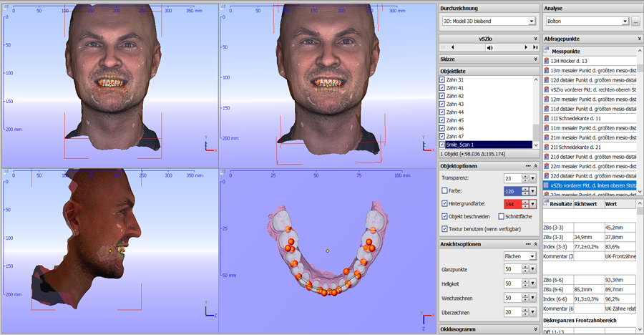Click icon of 21I Schneidekante d. 21 row
This screenshot has width=644, height=335.
[546, 147]
